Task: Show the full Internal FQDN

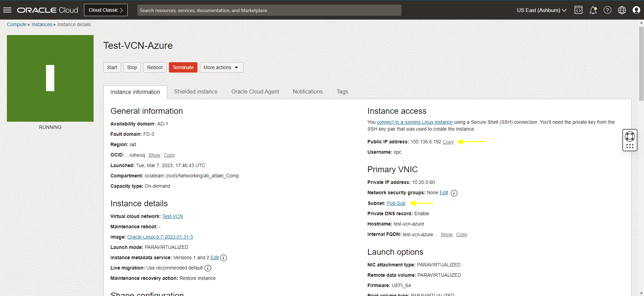Action: coord(447,235)
